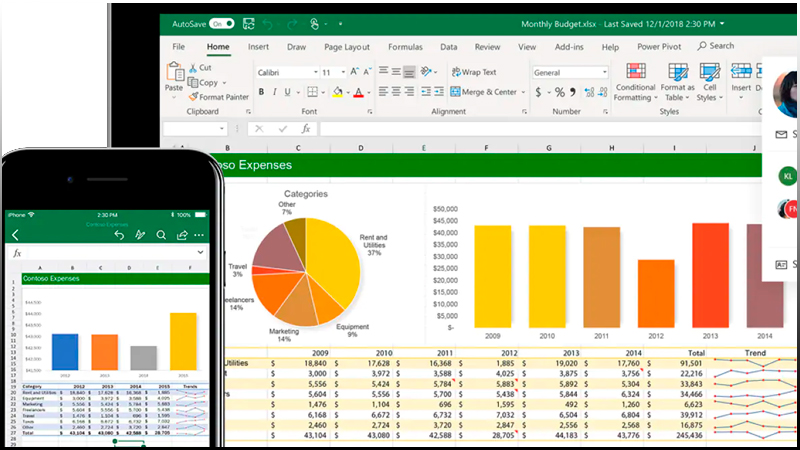Toggle the AutoSave switch

(x=222, y=23)
